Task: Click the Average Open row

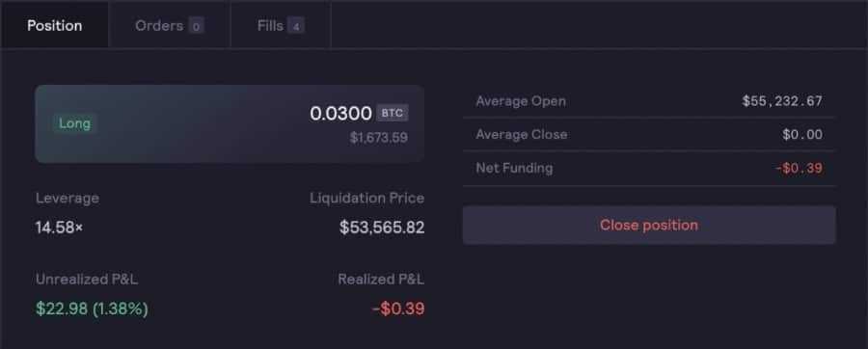Action: [x=649, y=101]
